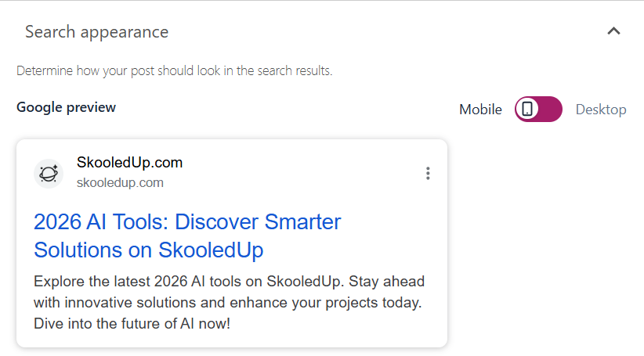Toggle the Mobile/Desktop preview switch
This screenshot has width=644, height=356.
click(x=538, y=110)
